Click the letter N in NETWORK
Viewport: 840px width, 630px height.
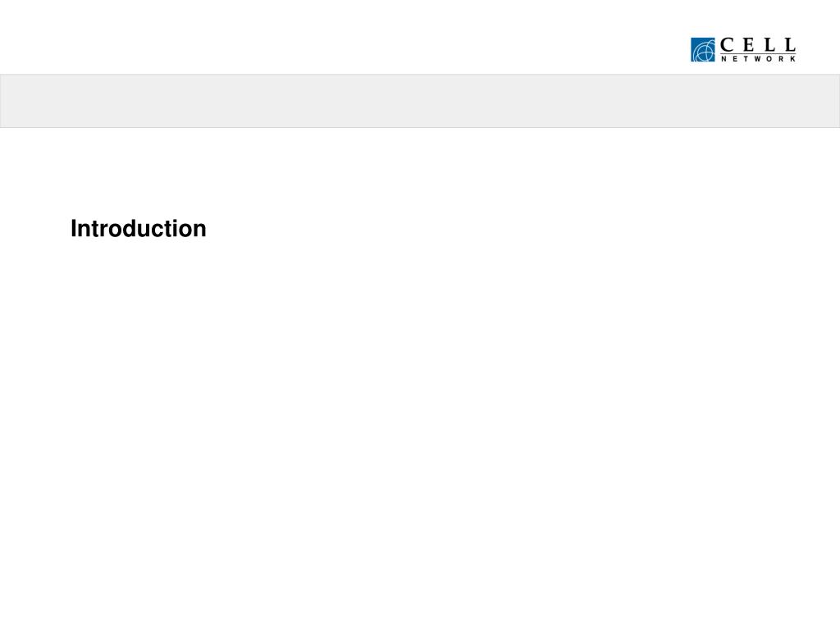[x=724, y=59]
